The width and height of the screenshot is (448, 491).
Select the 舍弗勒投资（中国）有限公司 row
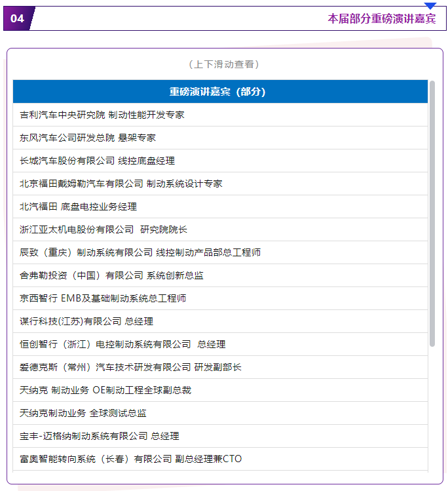112,275
